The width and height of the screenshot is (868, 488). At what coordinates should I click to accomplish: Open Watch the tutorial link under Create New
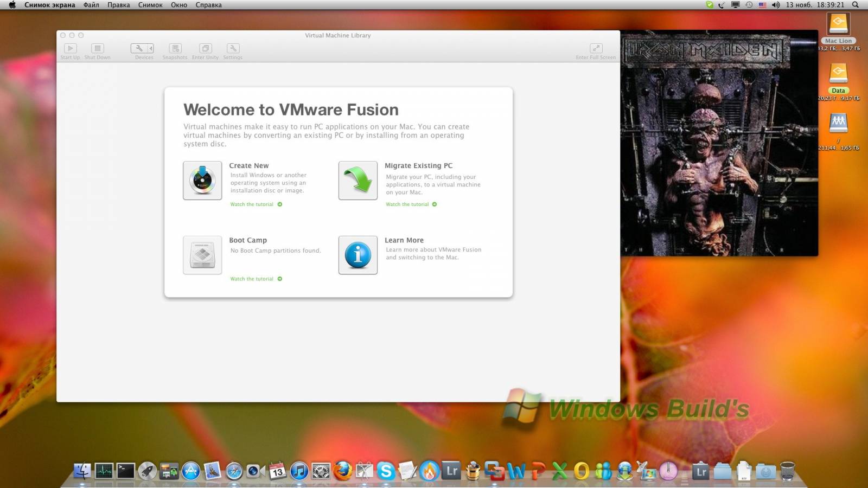tap(256, 204)
